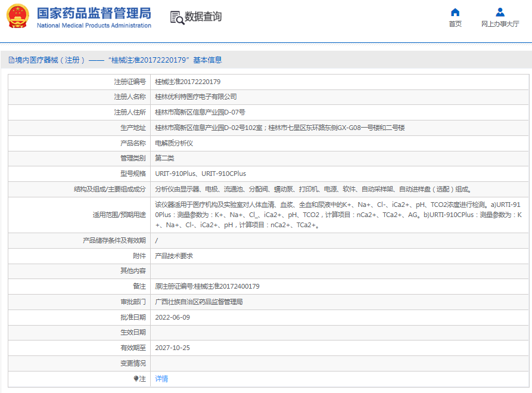The width and height of the screenshot is (532, 393).
Task: Open the 网上办事大厅 text label
Action: (500, 24)
